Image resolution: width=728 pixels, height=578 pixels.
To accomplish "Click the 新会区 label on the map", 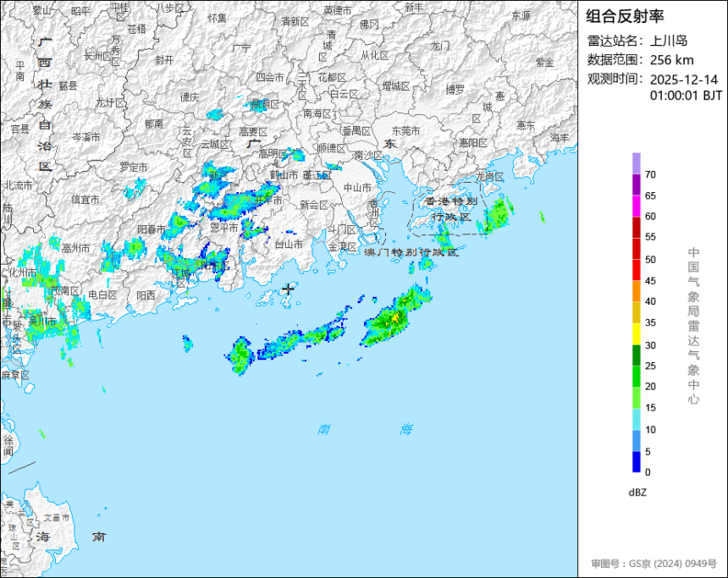I will point(314,205).
